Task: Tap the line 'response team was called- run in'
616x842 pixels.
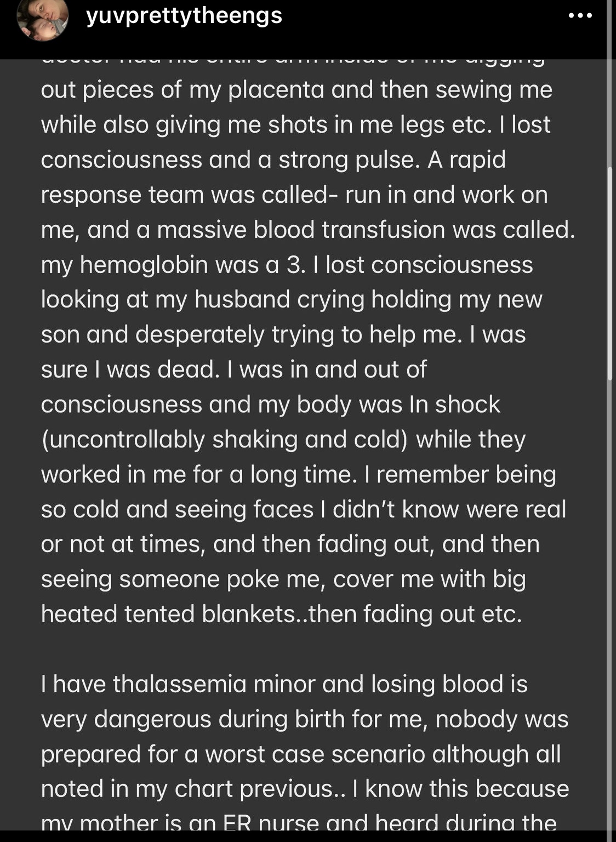Action: tap(294, 195)
